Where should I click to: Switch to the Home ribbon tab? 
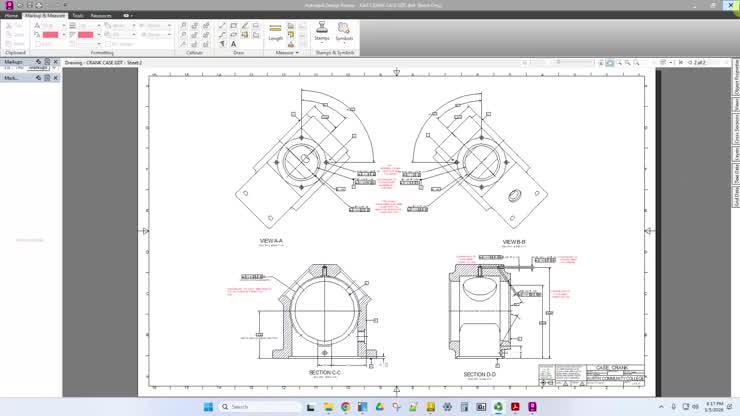pos(11,16)
